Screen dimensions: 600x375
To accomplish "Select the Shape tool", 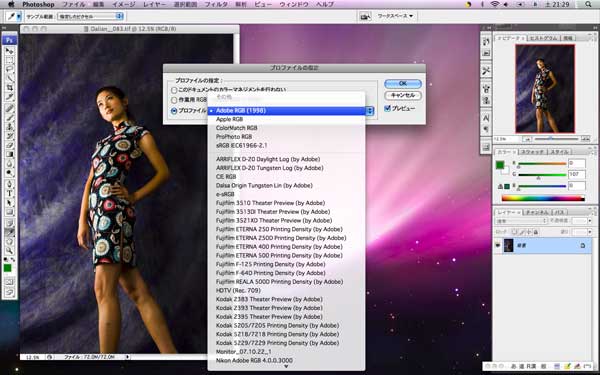I will (9, 212).
